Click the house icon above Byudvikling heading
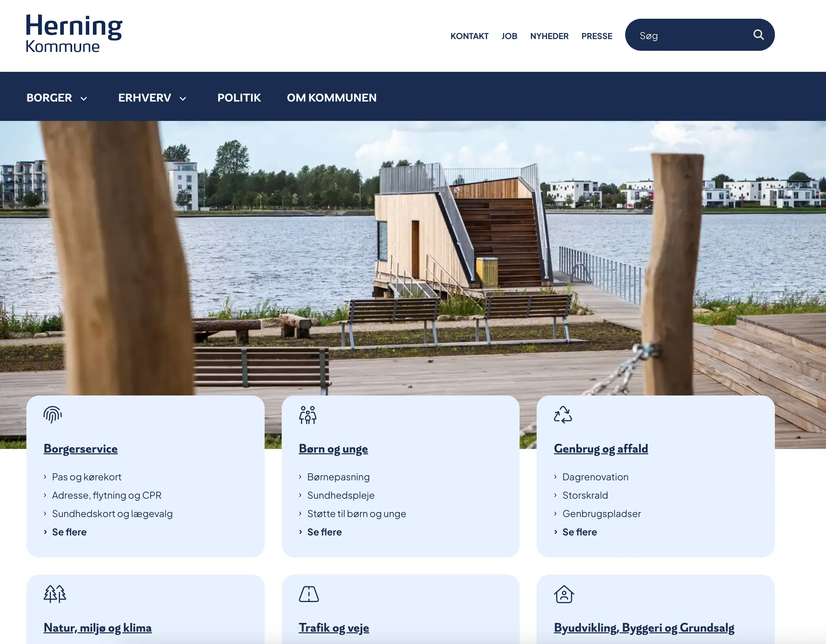The image size is (826, 644). click(564, 594)
